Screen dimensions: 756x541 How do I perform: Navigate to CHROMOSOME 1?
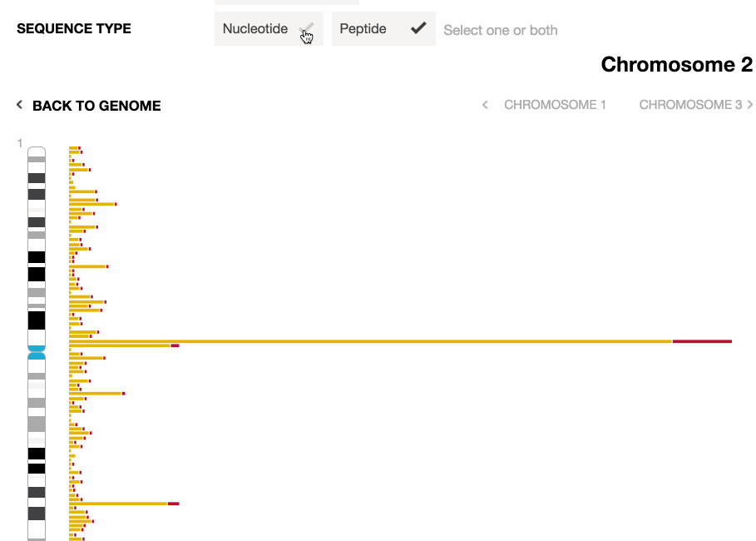click(x=555, y=105)
